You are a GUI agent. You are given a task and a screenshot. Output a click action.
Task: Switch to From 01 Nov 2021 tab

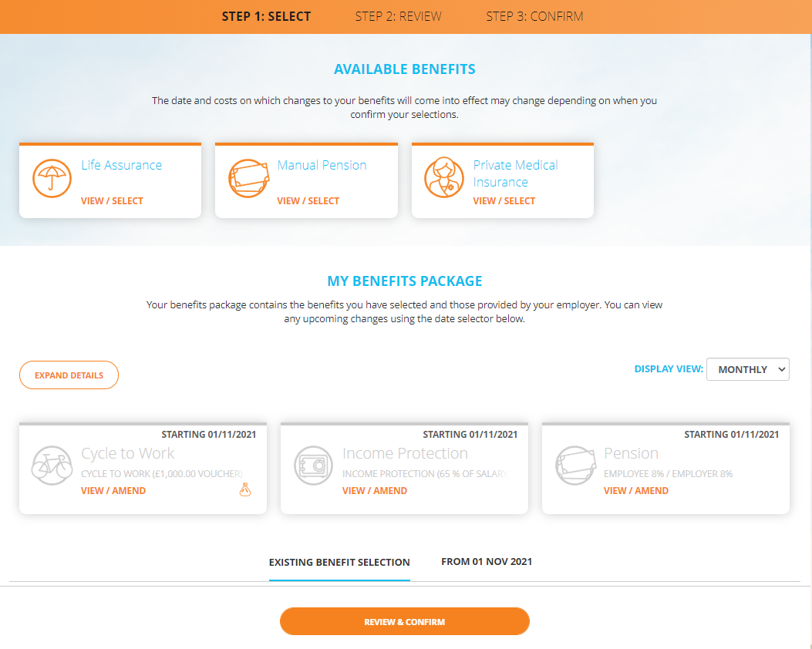click(x=487, y=562)
